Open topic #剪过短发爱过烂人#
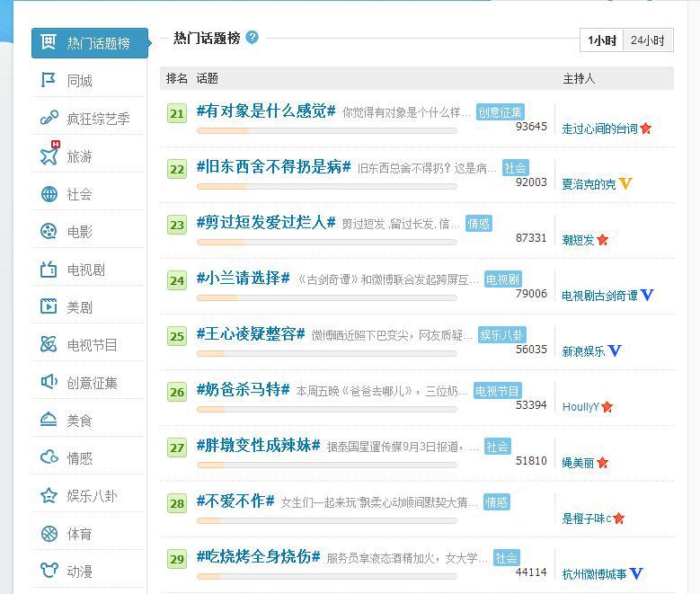700x594 pixels. (266, 222)
